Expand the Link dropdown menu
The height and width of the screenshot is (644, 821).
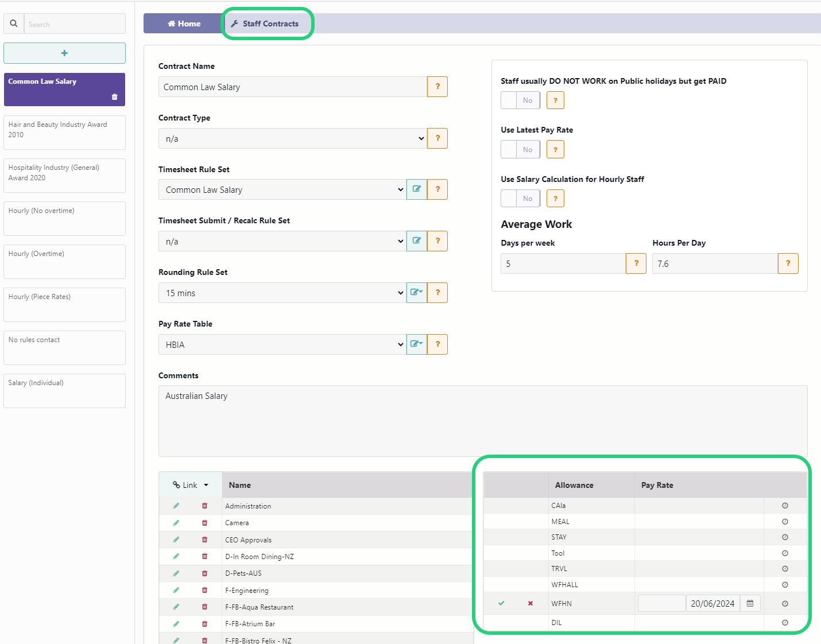coord(191,485)
